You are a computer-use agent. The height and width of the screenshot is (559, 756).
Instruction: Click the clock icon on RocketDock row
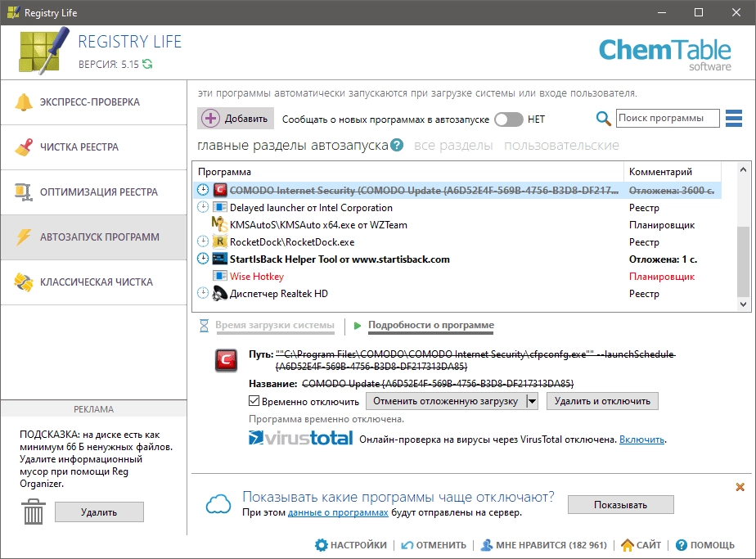point(203,241)
